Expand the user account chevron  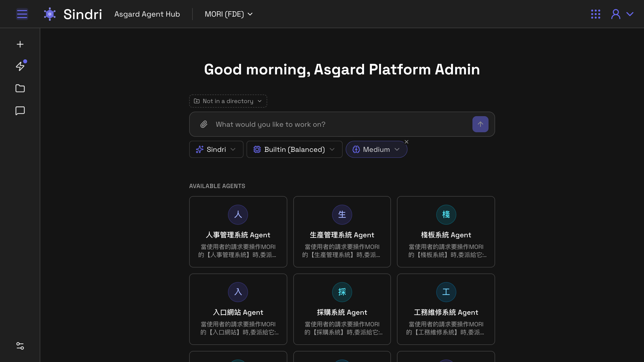coord(630,14)
